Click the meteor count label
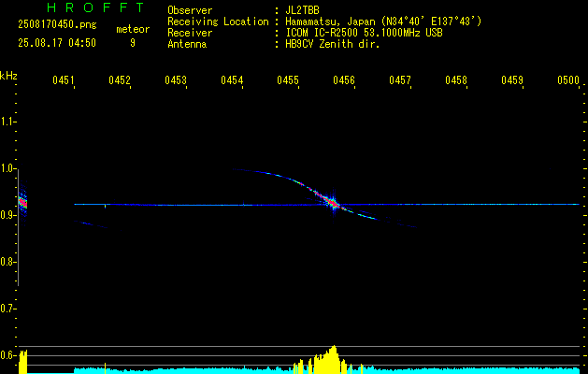 pos(133,29)
